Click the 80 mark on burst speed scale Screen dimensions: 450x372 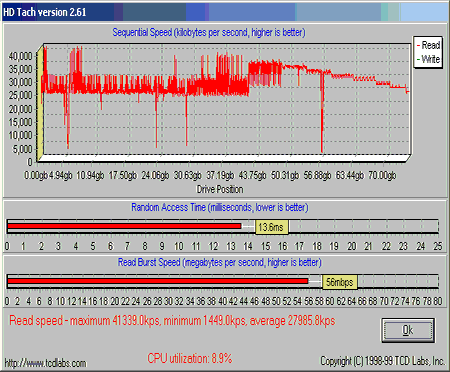pyautogui.click(x=438, y=301)
